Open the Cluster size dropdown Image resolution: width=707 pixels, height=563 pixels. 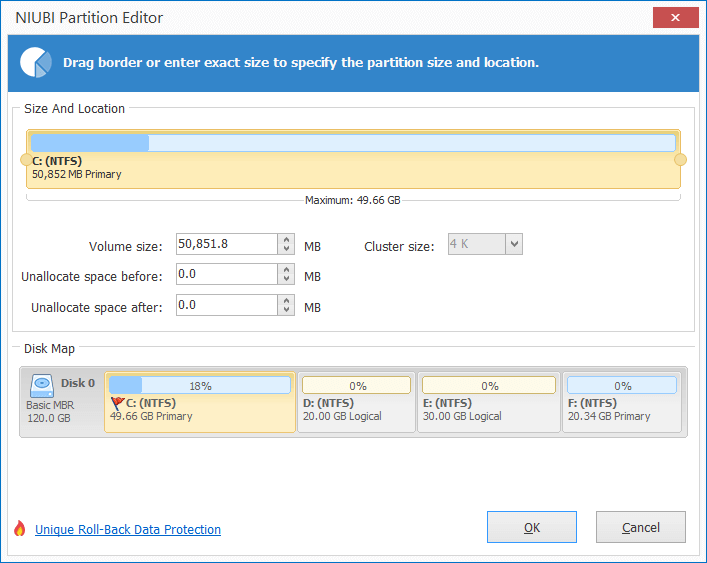pos(514,244)
